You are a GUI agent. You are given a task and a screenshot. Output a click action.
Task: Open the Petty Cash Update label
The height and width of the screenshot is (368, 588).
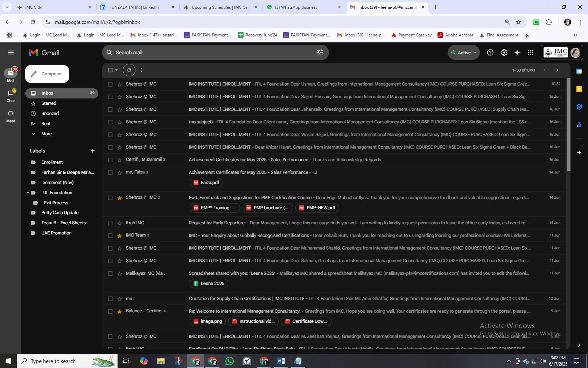60,213
